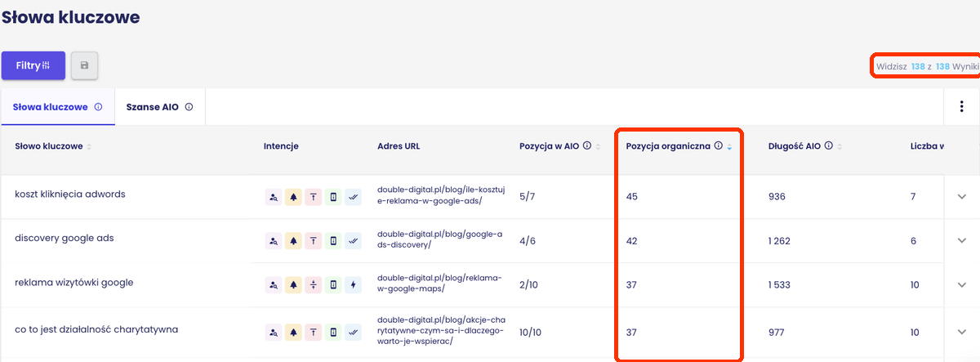Click the Intencje column header
The height and width of the screenshot is (362, 980).
point(281,146)
